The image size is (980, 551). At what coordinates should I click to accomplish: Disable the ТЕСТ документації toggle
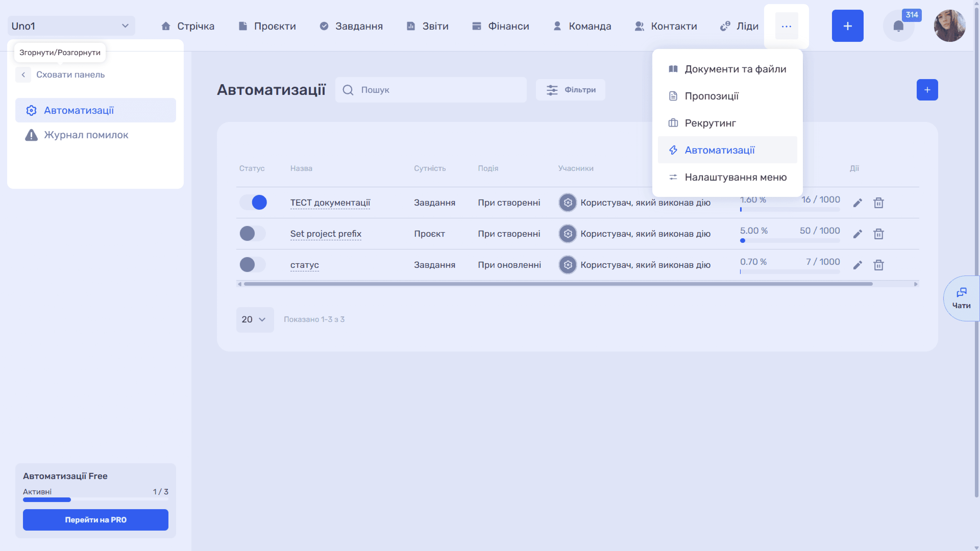(253, 202)
